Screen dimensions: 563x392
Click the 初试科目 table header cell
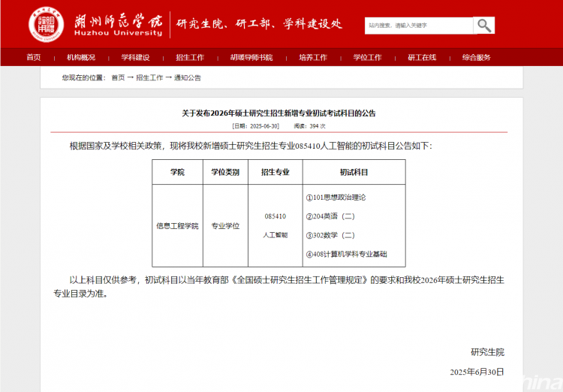(x=354, y=172)
